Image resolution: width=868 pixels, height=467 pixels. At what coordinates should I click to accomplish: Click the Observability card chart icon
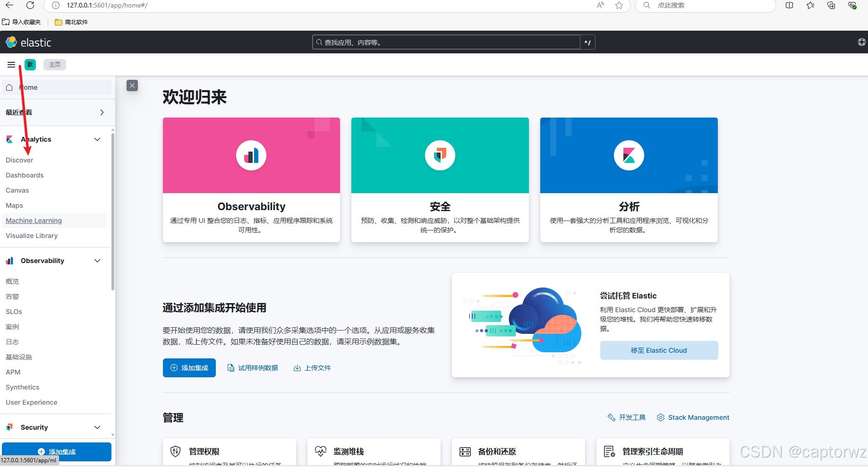tap(251, 155)
